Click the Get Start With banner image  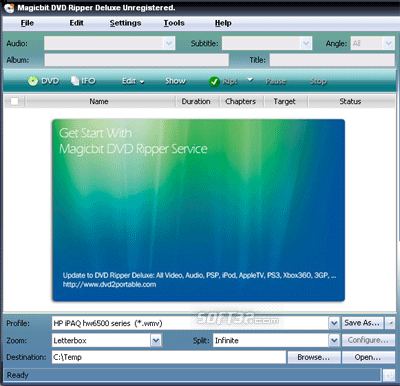pos(199,210)
